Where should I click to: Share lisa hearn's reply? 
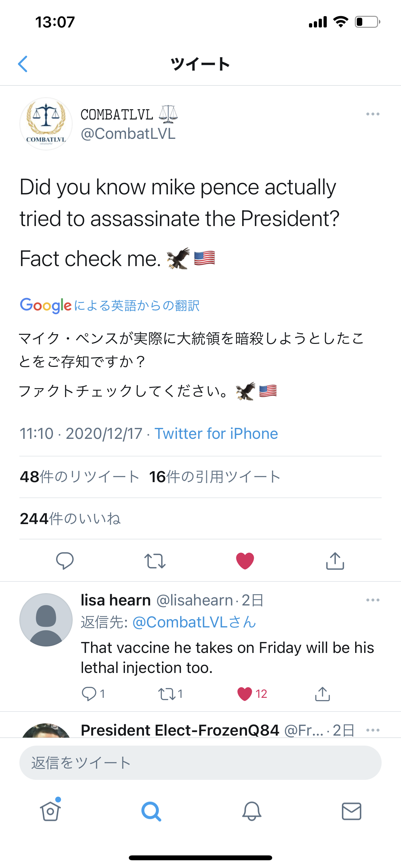click(x=323, y=693)
